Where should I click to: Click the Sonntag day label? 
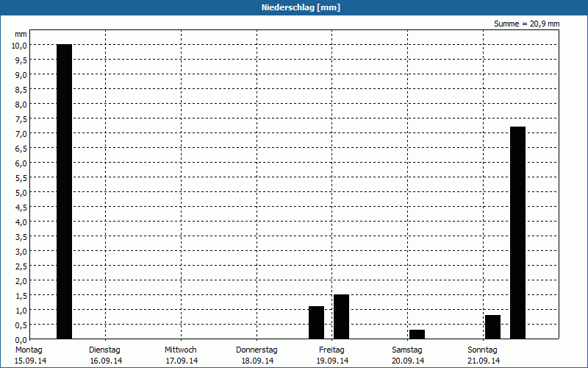point(482,350)
